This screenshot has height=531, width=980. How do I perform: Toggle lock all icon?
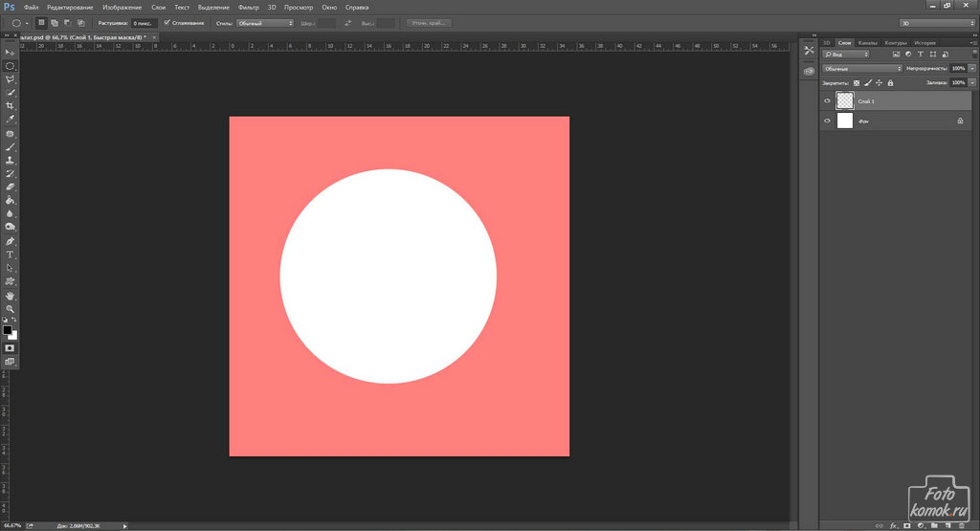[890, 82]
